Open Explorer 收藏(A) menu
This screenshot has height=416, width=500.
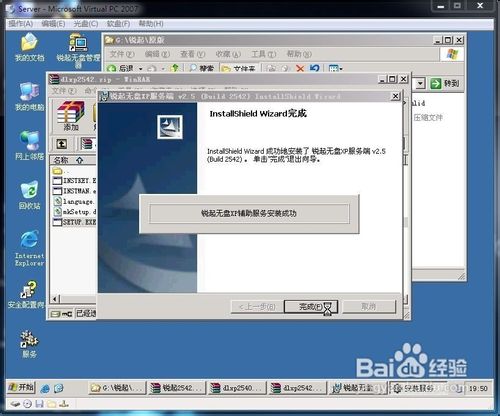(x=228, y=54)
